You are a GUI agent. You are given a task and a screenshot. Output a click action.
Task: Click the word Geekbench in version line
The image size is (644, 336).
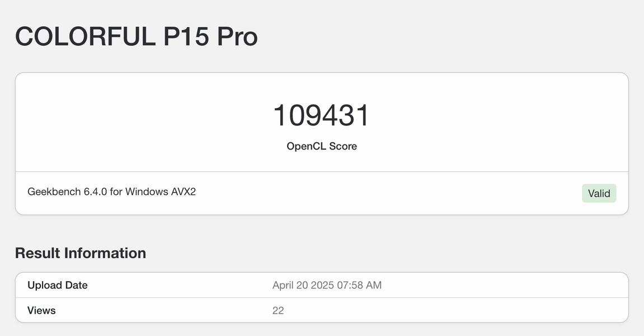click(54, 192)
